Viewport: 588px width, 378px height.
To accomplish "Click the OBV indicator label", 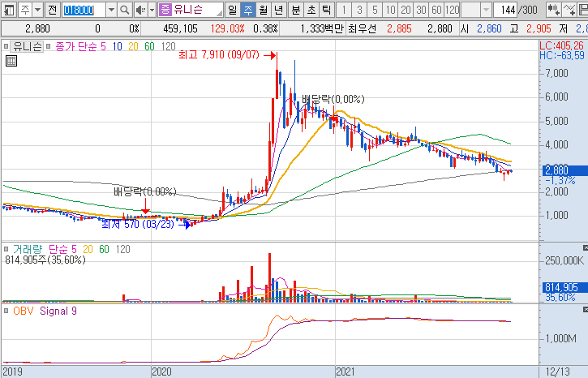I will [24, 311].
